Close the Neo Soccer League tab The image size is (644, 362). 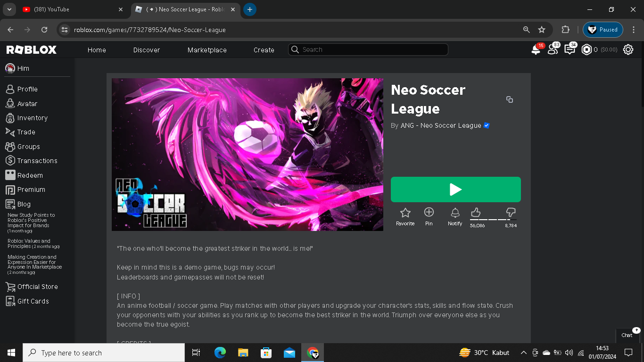pyautogui.click(x=233, y=9)
